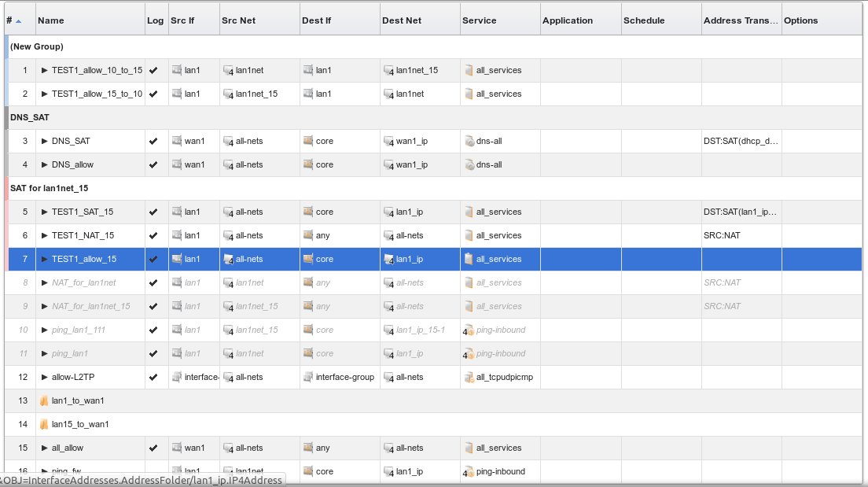
Task: Click the core interface icon in DNS_allow row
Action: point(308,165)
